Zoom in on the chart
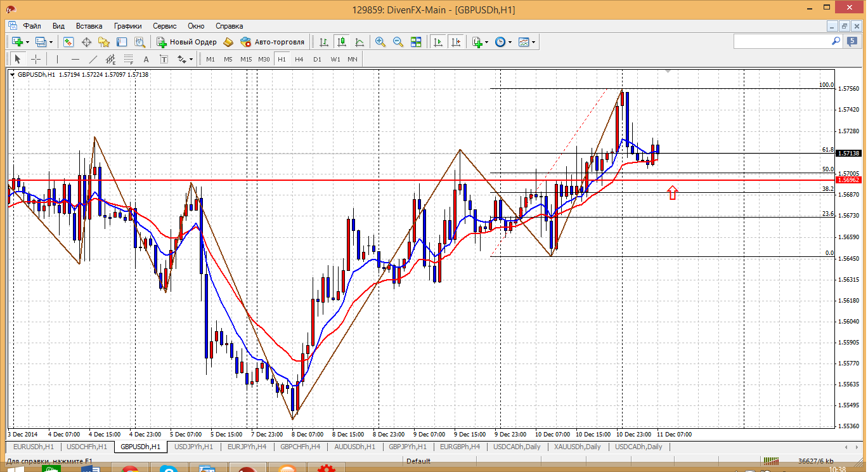 tap(380, 42)
